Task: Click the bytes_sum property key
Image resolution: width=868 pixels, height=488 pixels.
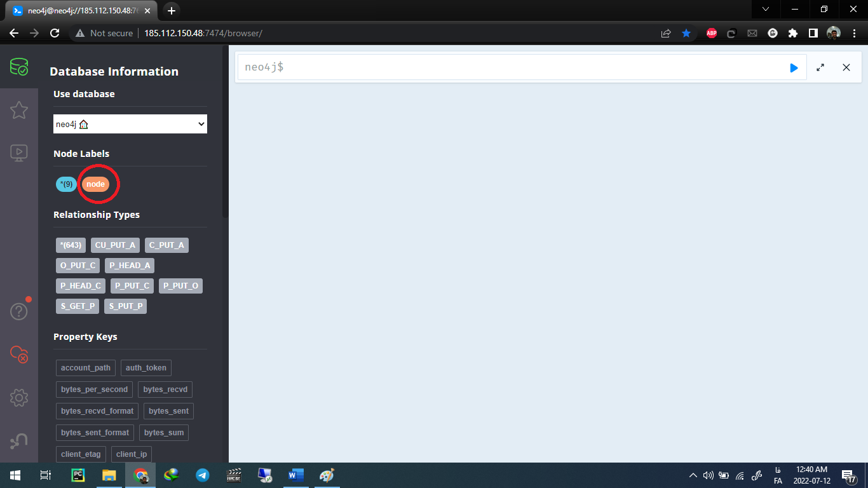Action: (x=164, y=433)
